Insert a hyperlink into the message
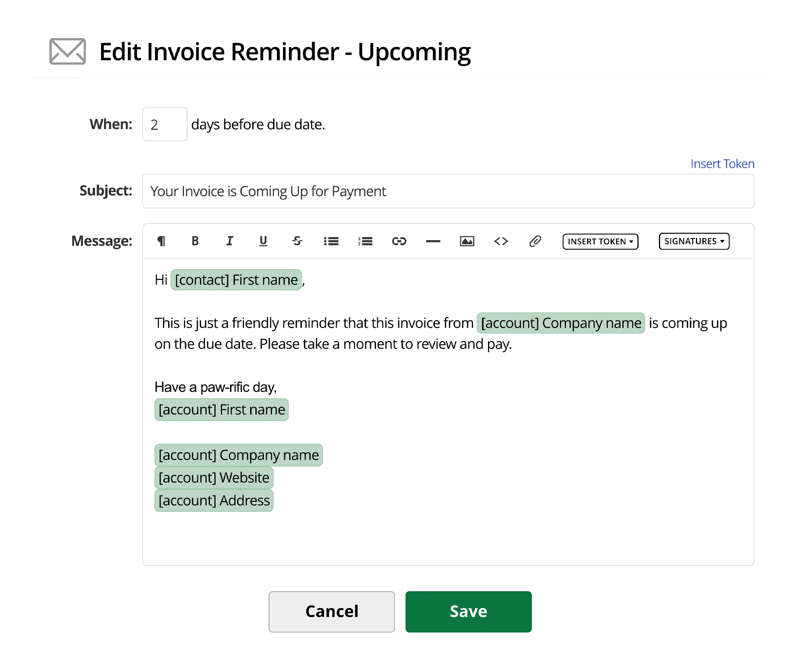The image size is (812, 650). [x=399, y=241]
